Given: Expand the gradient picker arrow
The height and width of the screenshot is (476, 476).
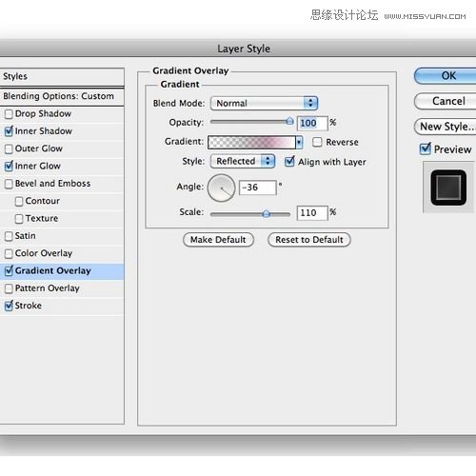Looking at the screenshot, I should [x=299, y=142].
